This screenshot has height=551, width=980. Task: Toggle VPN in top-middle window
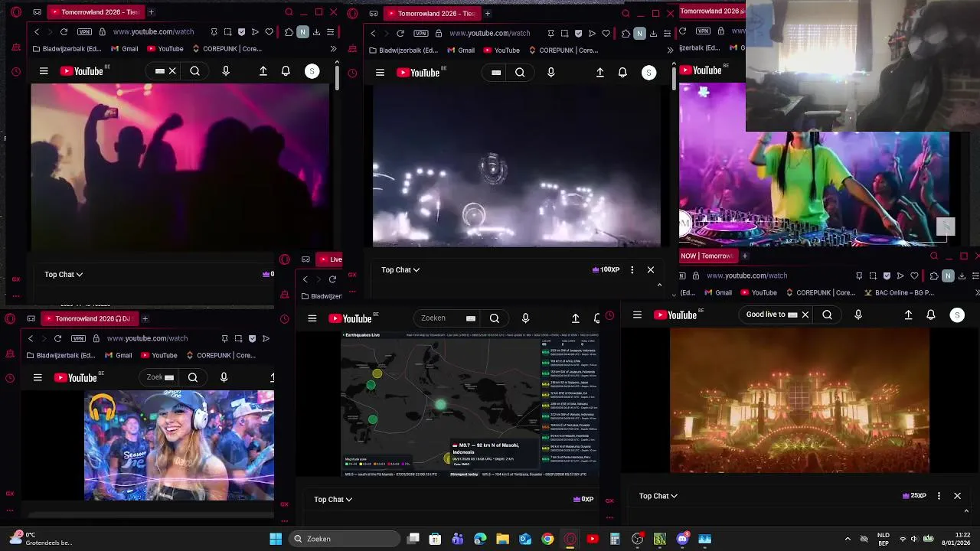420,33
